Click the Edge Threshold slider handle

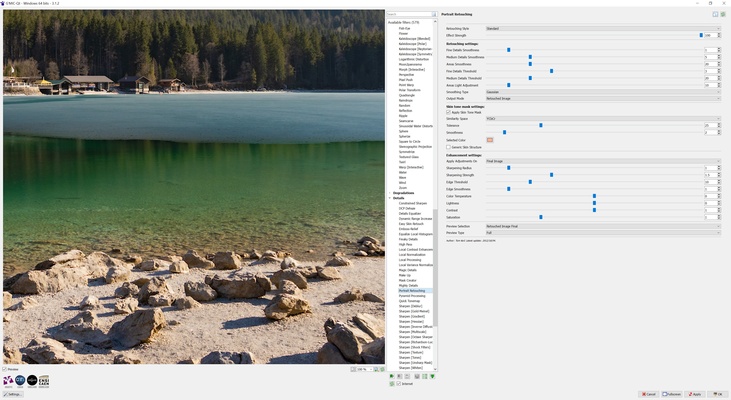[530, 182]
